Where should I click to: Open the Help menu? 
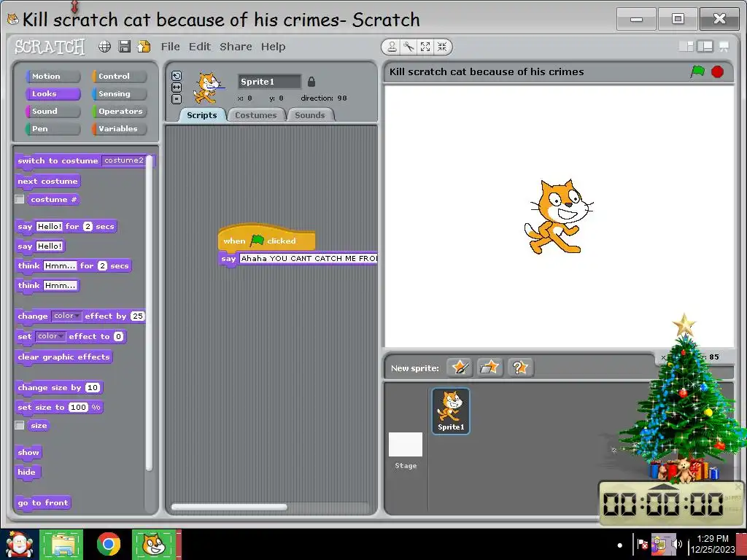pyautogui.click(x=273, y=47)
